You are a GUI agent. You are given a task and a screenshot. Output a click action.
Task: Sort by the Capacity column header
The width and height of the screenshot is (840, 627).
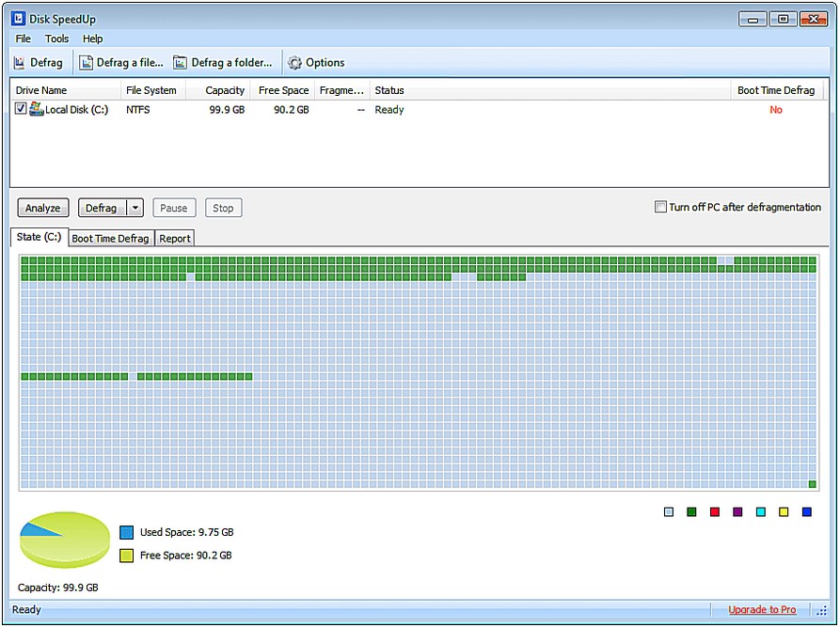(x=218, y=90)
